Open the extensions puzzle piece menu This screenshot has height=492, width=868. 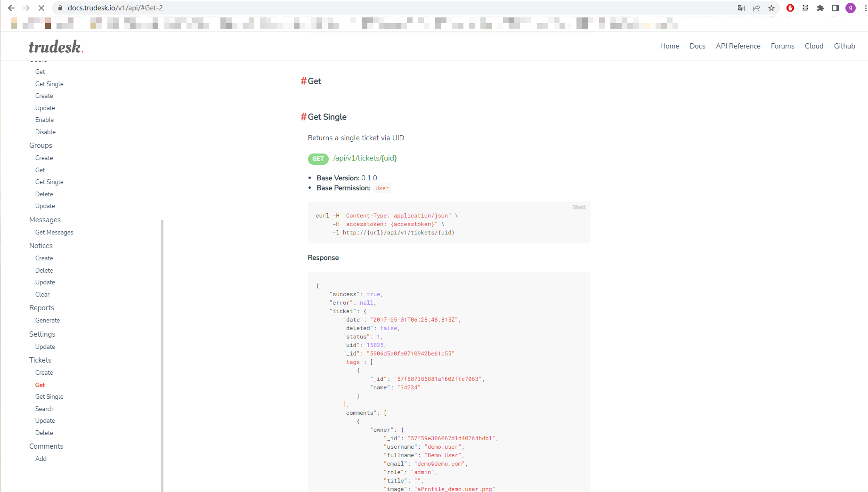pyautogui.click(x=820, y=8)
